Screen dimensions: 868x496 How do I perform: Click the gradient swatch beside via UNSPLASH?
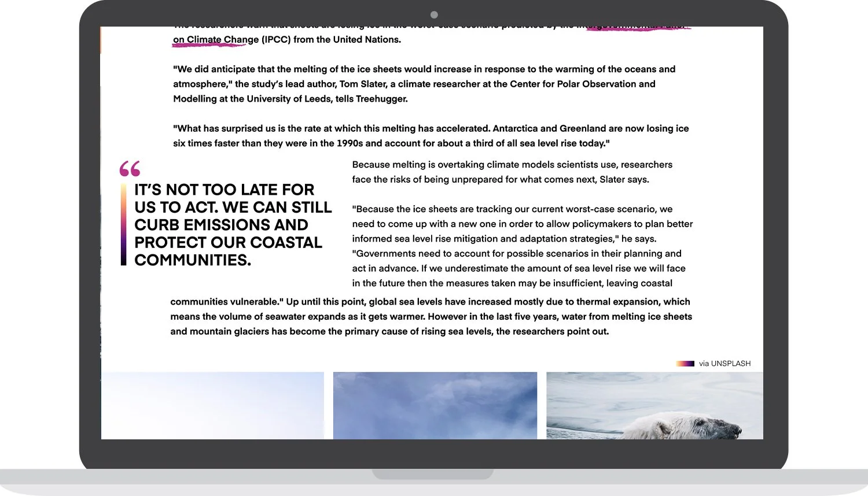(x=685, y=364)
